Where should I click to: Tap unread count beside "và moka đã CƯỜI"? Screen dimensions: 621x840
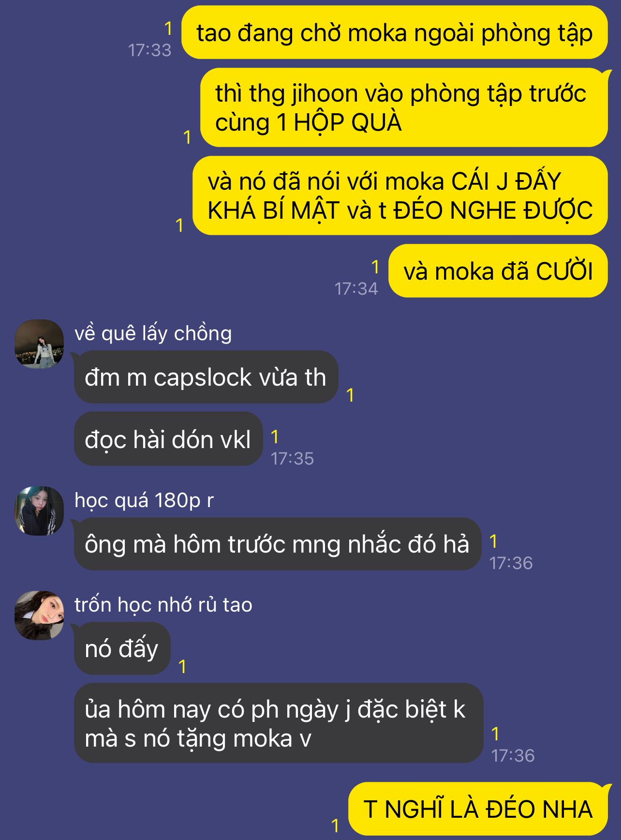click(375, 267)
